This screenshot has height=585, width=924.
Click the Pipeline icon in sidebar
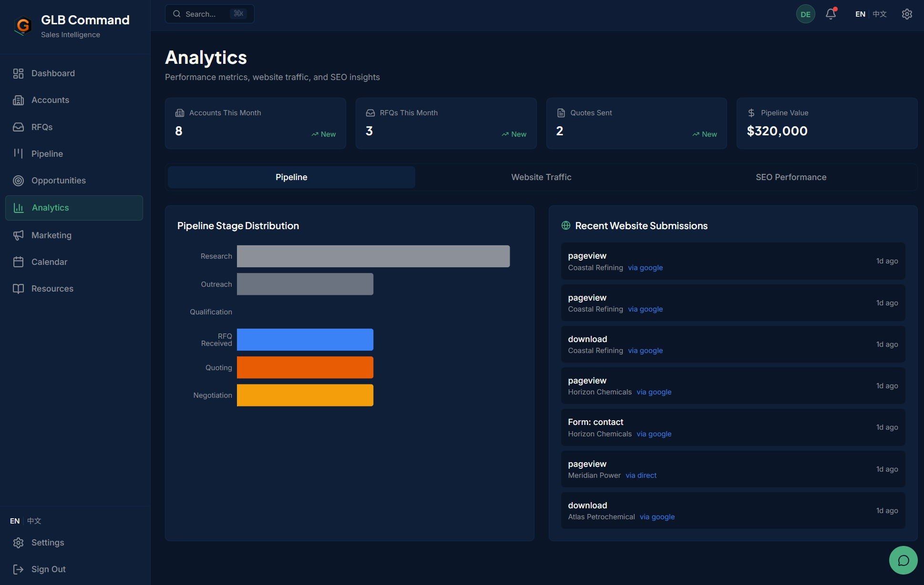(18, 153)
